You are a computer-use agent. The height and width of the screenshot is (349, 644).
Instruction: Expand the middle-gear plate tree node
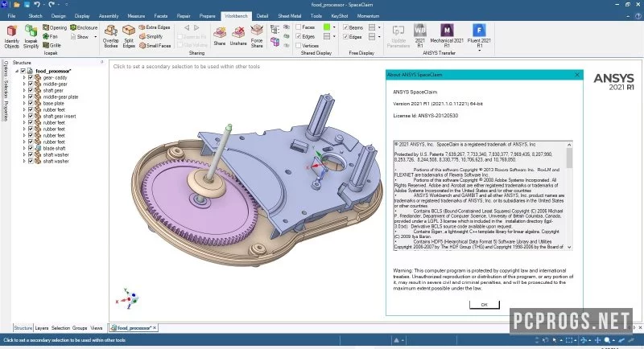(24, 96)
